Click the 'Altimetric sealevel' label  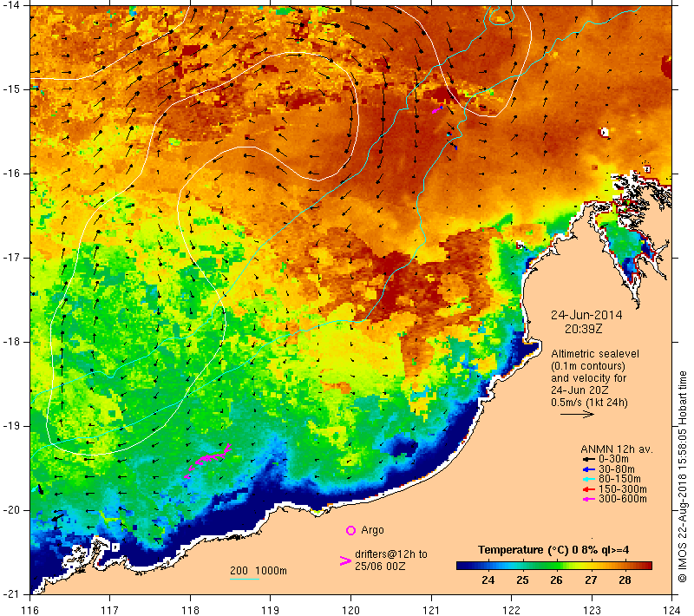595,354
